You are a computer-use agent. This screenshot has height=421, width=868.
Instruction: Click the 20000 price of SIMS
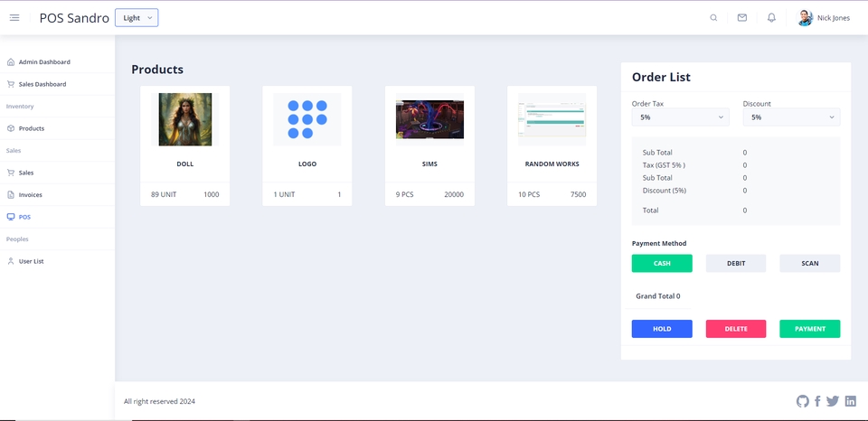[454, 195]
